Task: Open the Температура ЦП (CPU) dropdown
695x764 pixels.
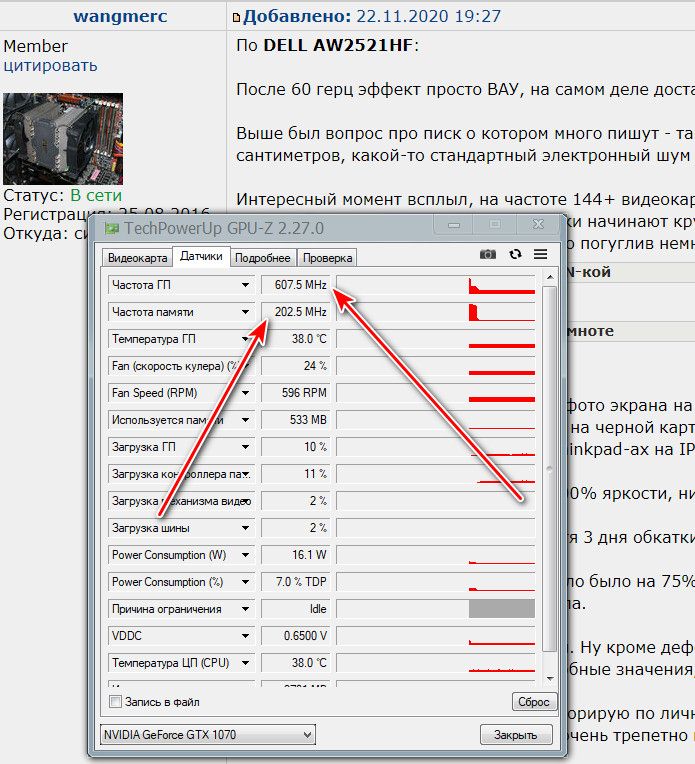Action: [246, 663]
